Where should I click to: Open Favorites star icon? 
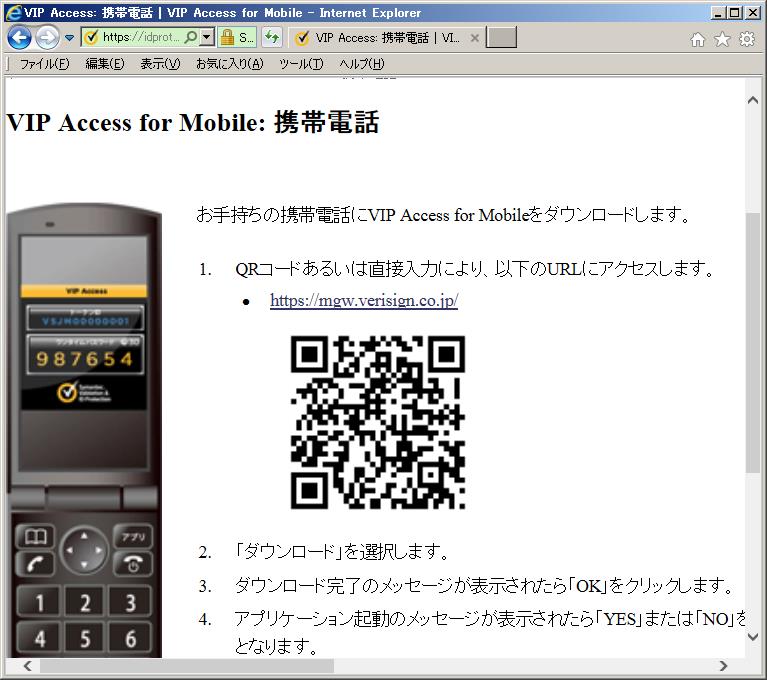point(722,39)
